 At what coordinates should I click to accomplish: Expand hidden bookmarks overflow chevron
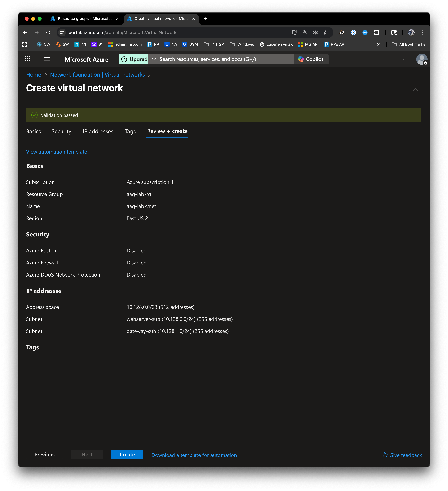(378, 44)
